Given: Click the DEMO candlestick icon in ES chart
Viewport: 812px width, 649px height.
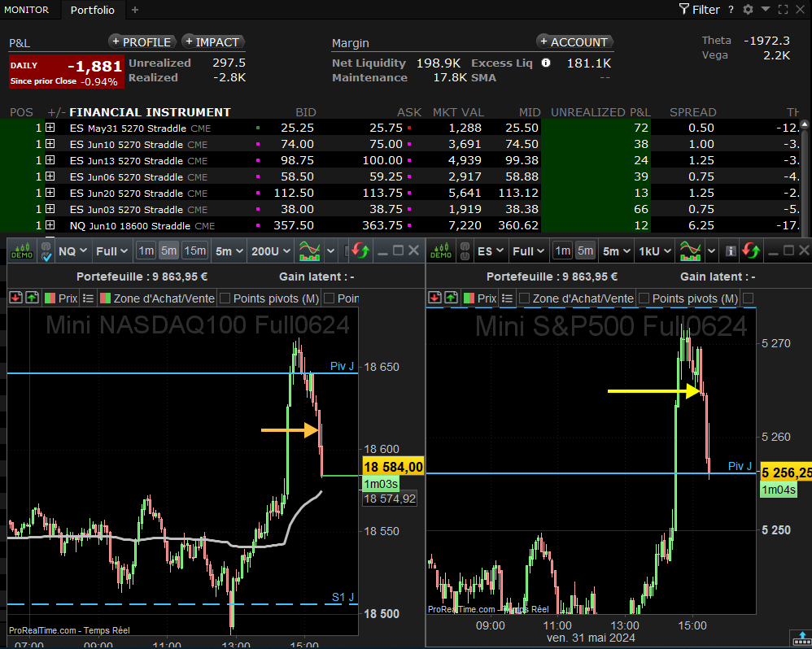Looking at the screenshot, I should pyautogui.click(x=441, y=251).
